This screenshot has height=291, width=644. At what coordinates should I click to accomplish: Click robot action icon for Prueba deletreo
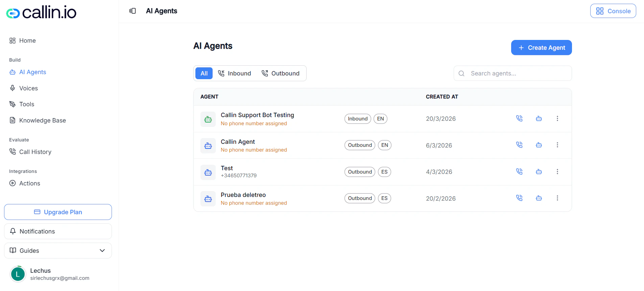(x=539, y=198)
